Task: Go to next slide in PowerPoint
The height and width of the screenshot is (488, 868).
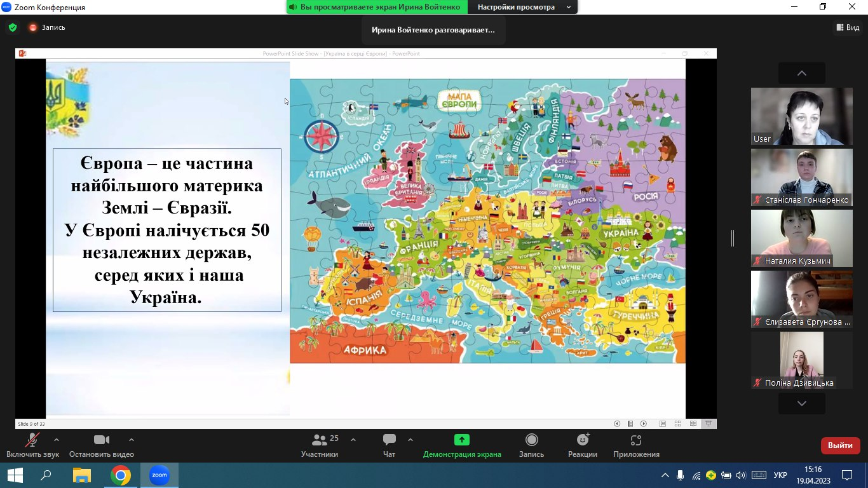Action: tap(644, 424)
